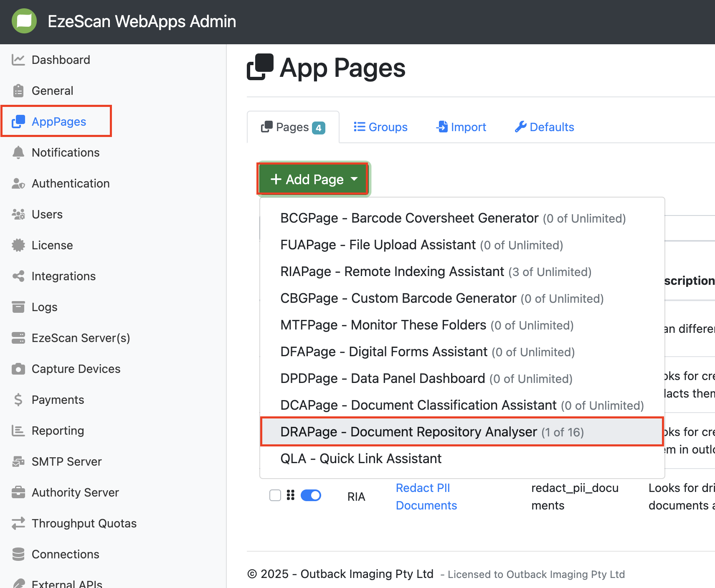Click the License badge icon
The image size is (715, 588).
point(18,245)
